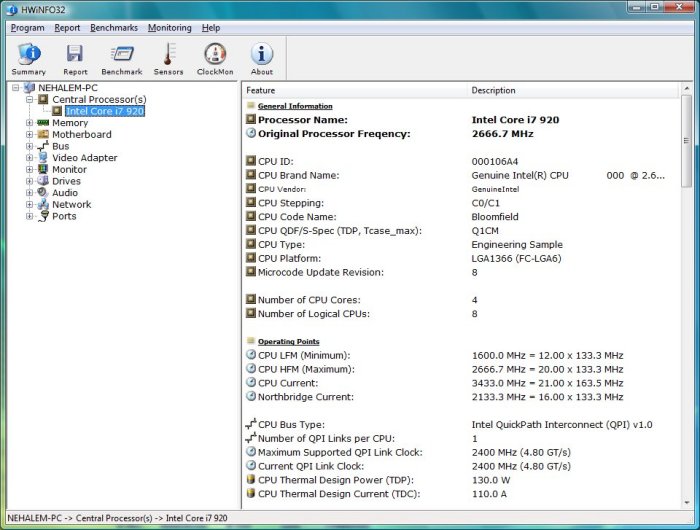Select the CPU Current row

click(x=462, y=383)
